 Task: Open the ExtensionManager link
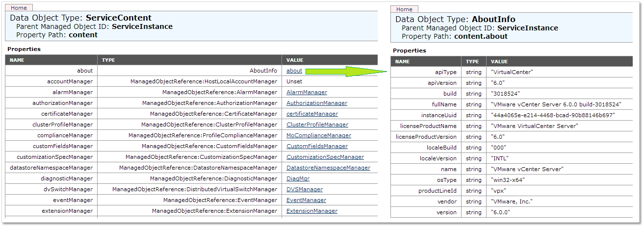pyautogui.click(x=312, y=211)
